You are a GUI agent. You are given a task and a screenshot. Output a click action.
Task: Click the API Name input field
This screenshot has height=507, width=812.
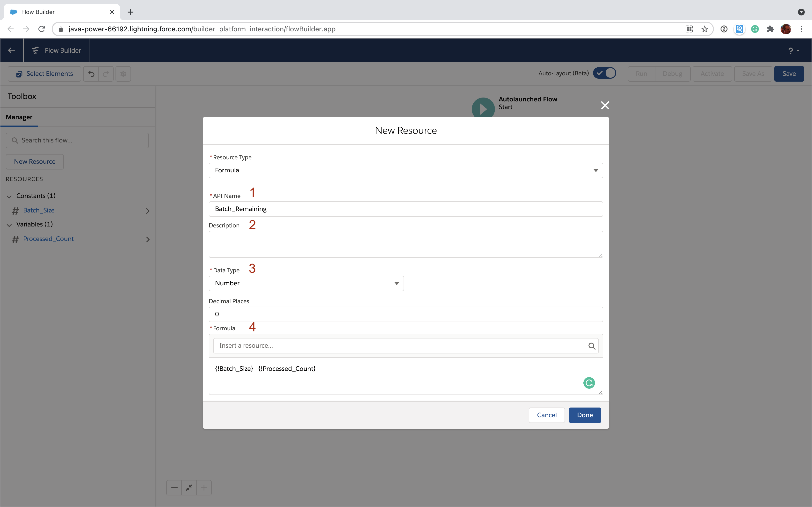406,209
